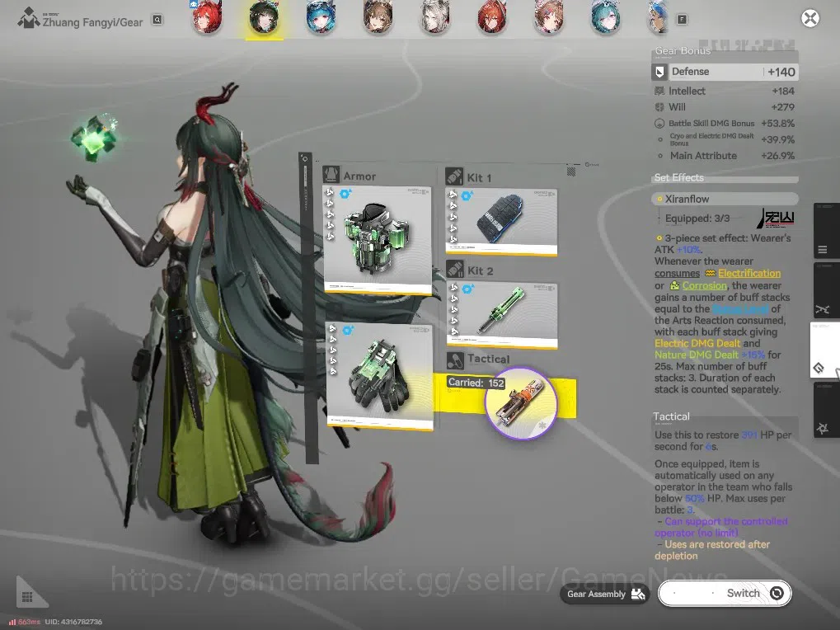Click the Zhuang Fangyi/Gear back logo
840x630 pixels.
click(x=28, y=19)
